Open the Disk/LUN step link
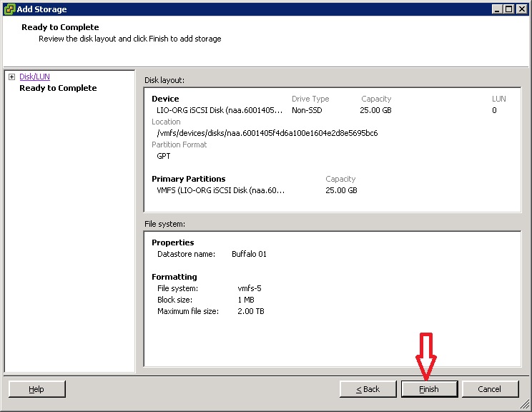Viewport: 532px width, 412px height. [x=34, y=77]
